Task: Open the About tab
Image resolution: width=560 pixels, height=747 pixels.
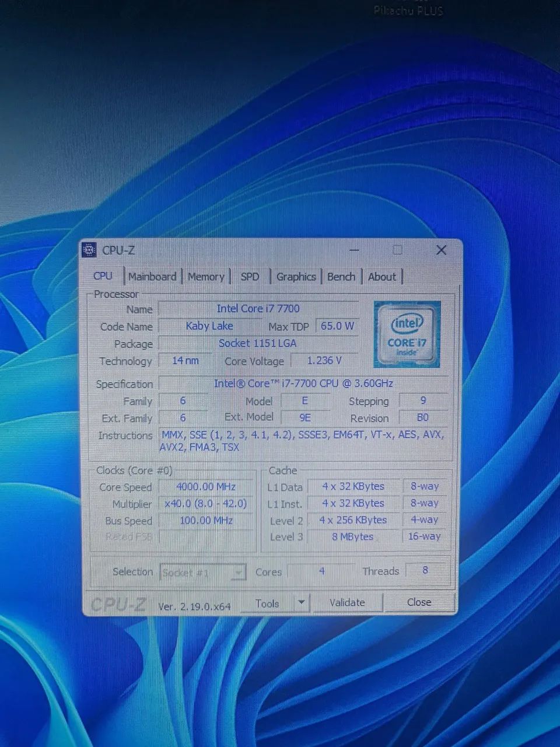Action: (x=382, y=277)
